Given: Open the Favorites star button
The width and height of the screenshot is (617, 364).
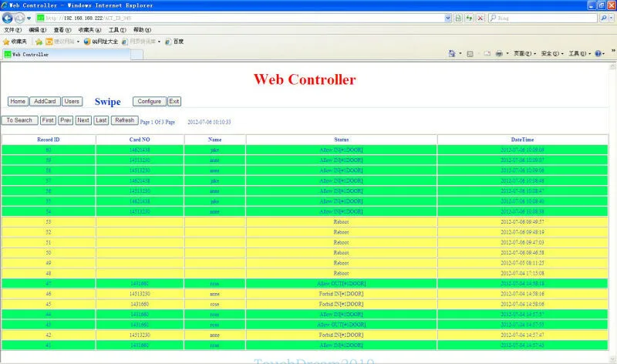Looking at the screenshot, I should coord(15,42).
